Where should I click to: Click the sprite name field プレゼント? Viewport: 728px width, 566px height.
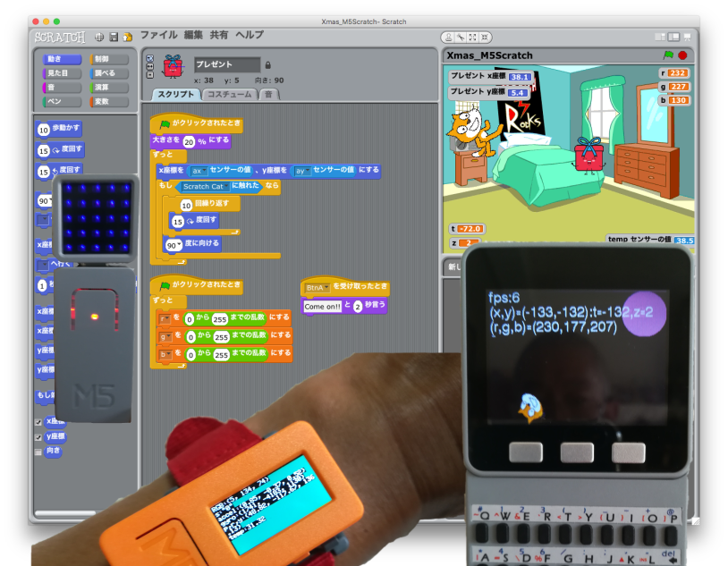226,64
